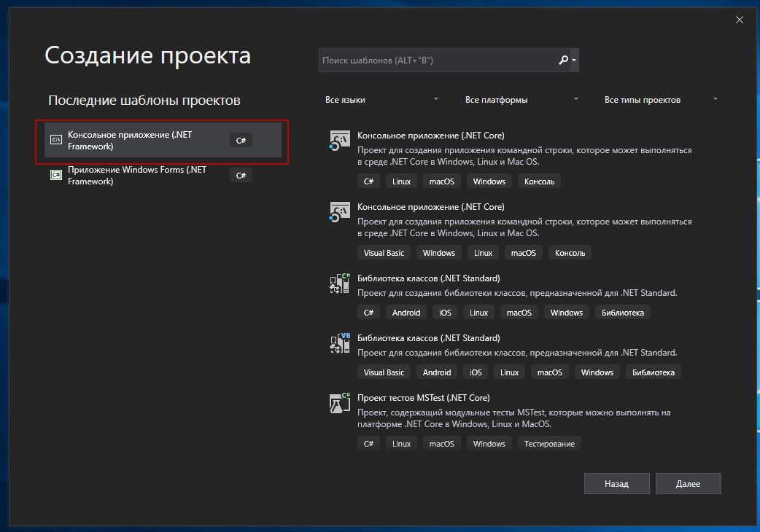Image resolution: width=760 pixels, height=532 pixels.
Task: Click 'iOS' tag on Visual Basic class library
Action: point(476,372)
